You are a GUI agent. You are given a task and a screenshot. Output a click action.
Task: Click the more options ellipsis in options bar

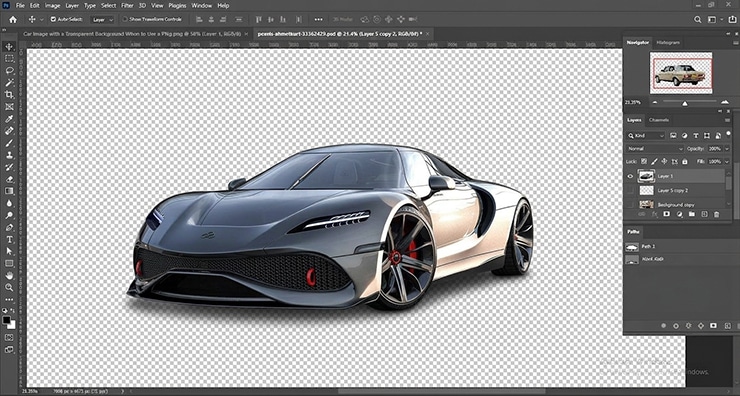pos(319,19)
